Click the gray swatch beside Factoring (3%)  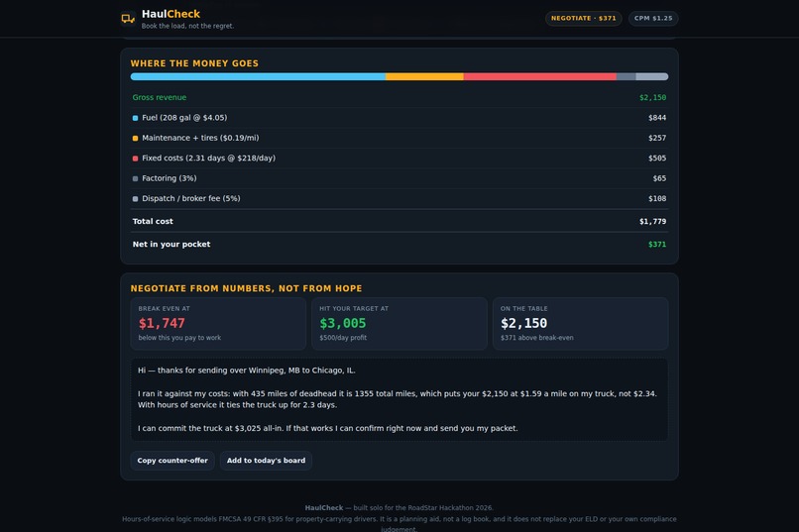tap(135, 178)
